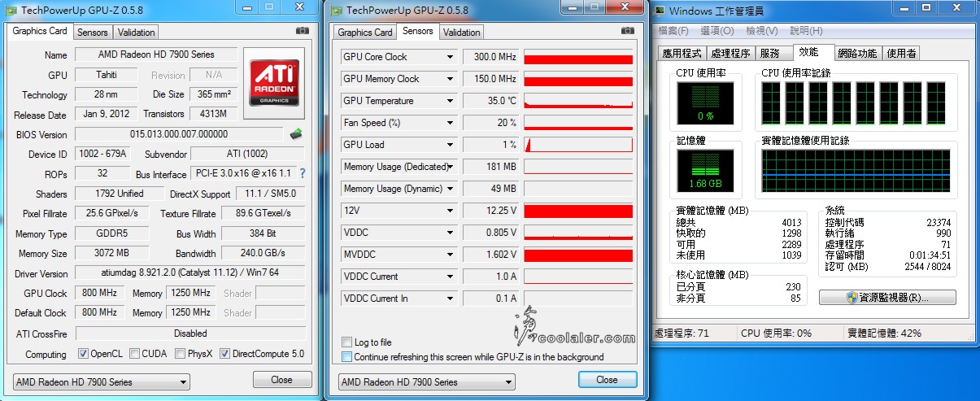The image size is (980, 401).
Task: Click the Name field AMD Radeon HD 7900 Series
Action: pyautogui.click(x=156, y=54)
